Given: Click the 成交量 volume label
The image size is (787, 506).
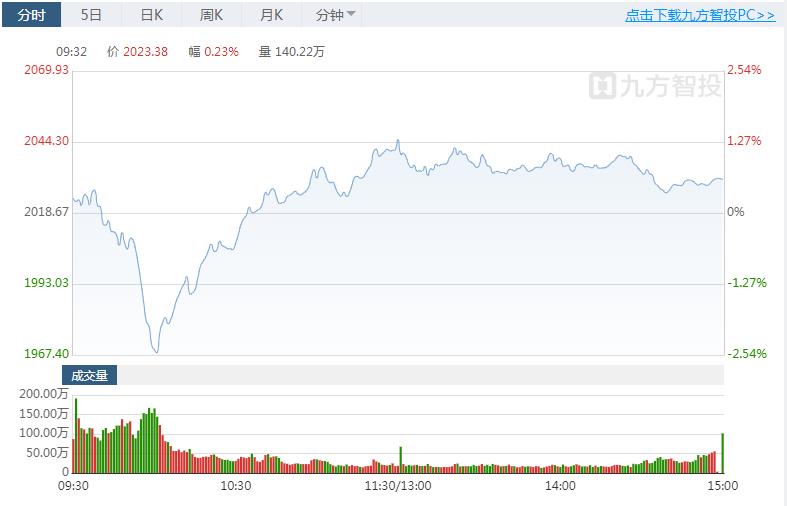Looking at the screenshot, I should [x=90, y=376].
